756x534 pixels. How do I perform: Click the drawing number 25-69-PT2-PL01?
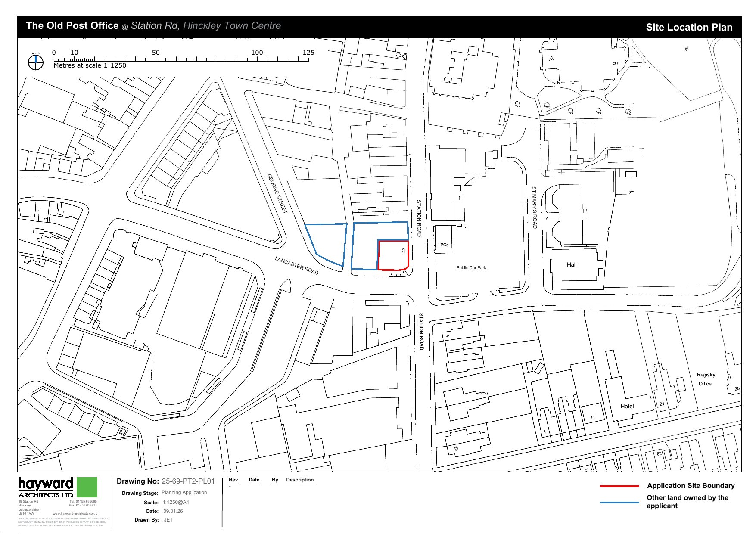coord(188,481)
